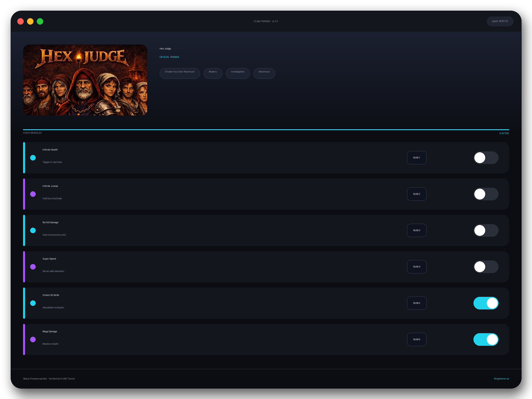Select the Mystery genre tag

coord(213,73)
